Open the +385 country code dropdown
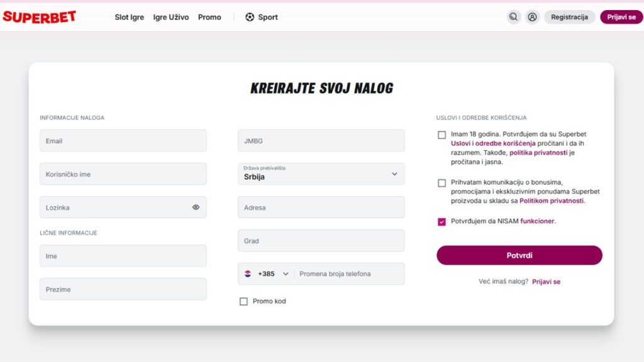 click(x=273, y=274)
